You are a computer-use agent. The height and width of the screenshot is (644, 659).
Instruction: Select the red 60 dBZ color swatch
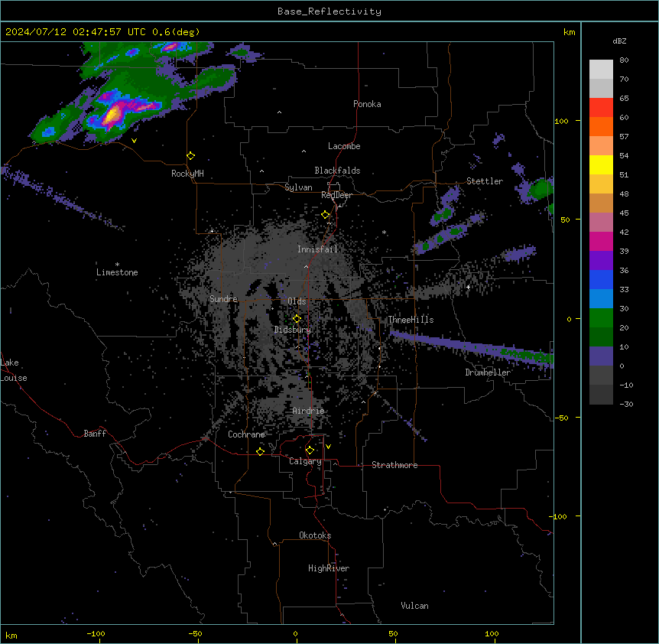(x=601, y=108)
